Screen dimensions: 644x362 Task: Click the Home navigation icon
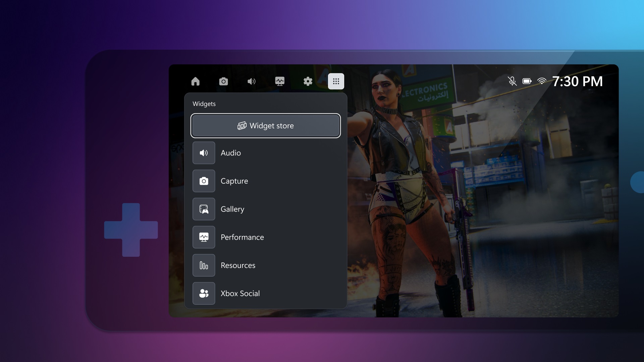tap(195, 81)
